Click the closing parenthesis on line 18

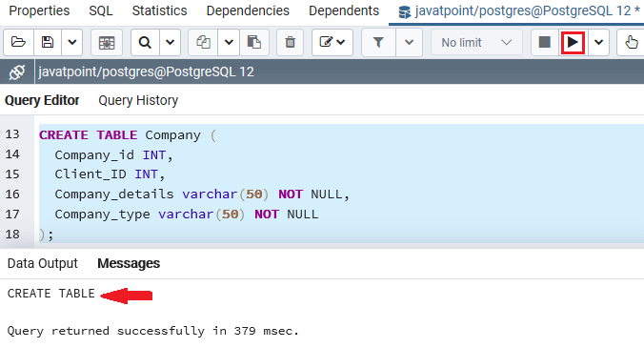tap(42, 235)
